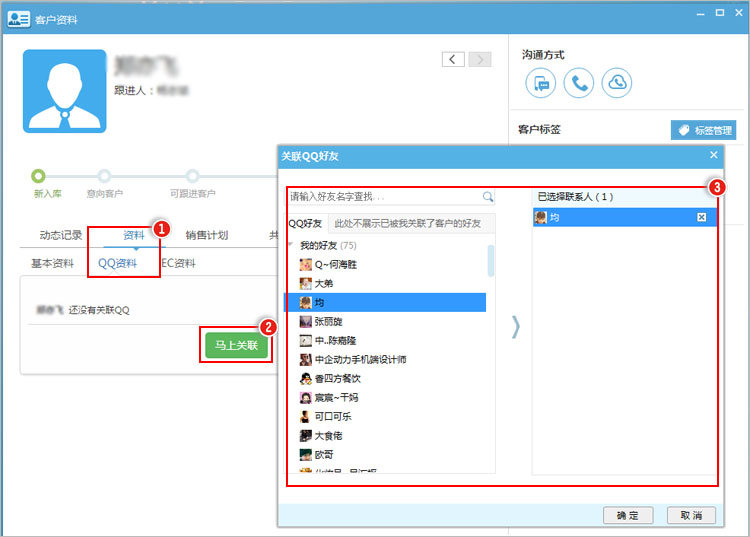The width and height of the screenshot is (750, 537).
Task: Open the 基本资料 sub-tab
Action: (52, 263)
